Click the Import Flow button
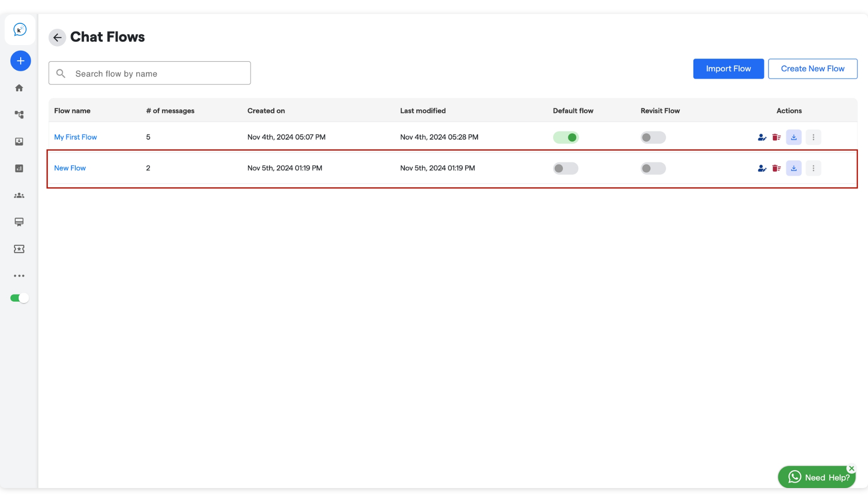This screenshot has width=868, height=502. tap(728, 69)
